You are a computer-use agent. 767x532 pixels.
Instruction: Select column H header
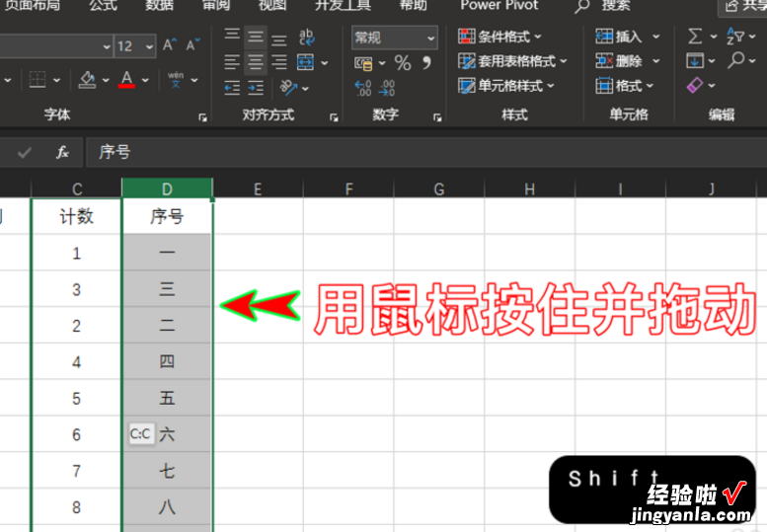coord(530,189)
